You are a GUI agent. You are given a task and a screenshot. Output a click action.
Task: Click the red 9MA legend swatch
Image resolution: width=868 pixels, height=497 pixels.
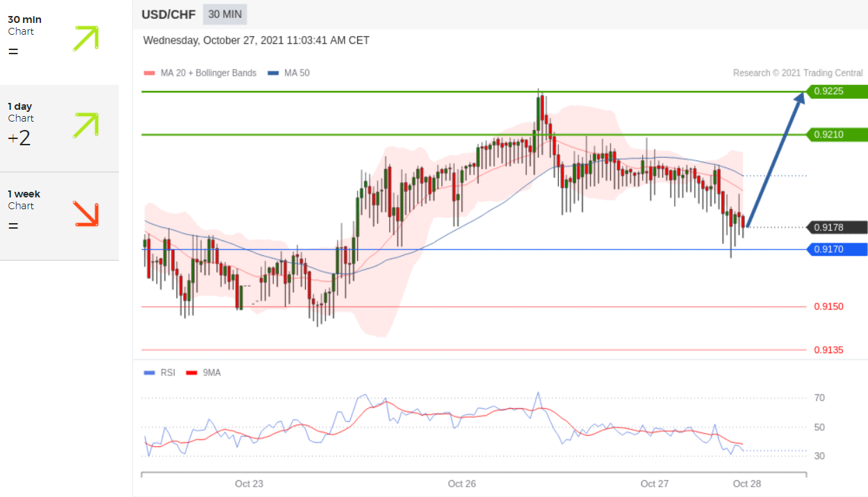tap(191, 373)
